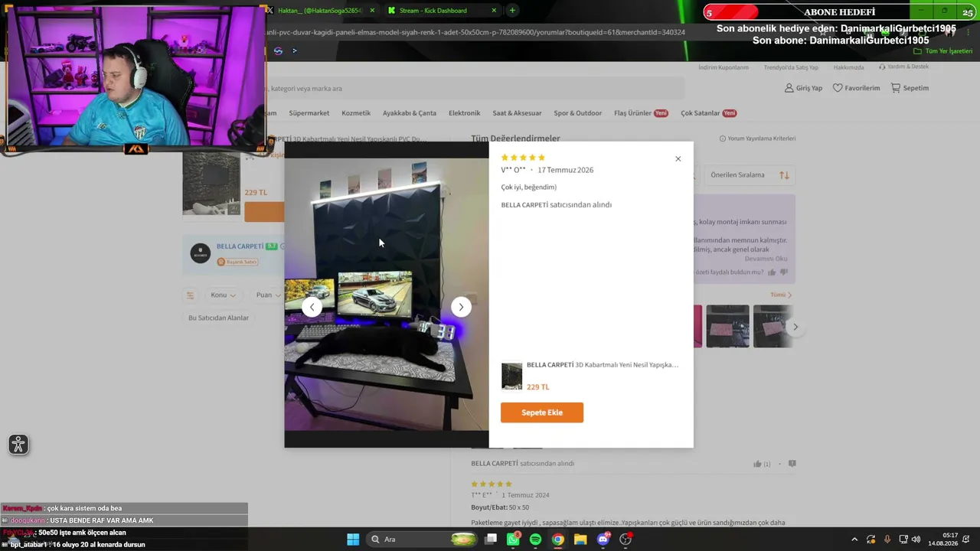Screen dimensions: 980x551
Task: Open the Sepetim shopping cart
Action: (x=910, y=88)
